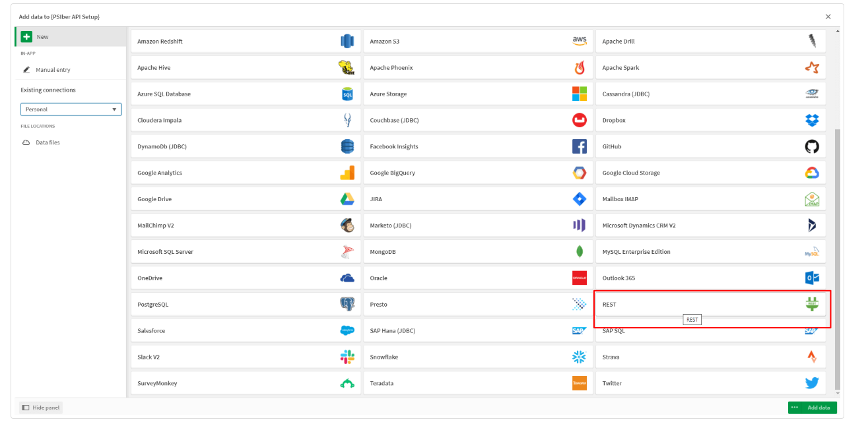
Task: Click the GitHub connector icon
Action: [x=811, y=146]
